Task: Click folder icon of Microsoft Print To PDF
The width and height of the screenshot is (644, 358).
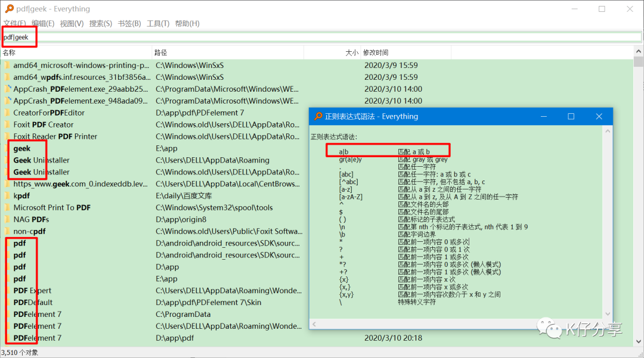Action: pos(7,207)
